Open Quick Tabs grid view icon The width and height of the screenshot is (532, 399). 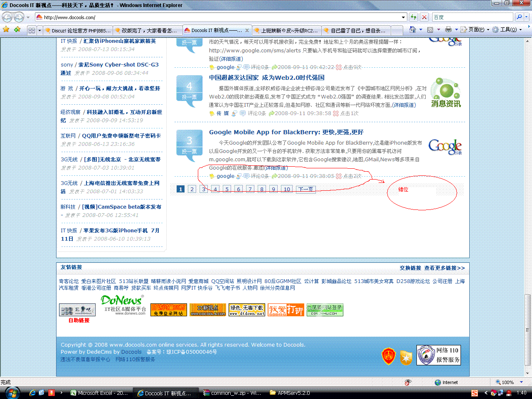tap(32, 30)
